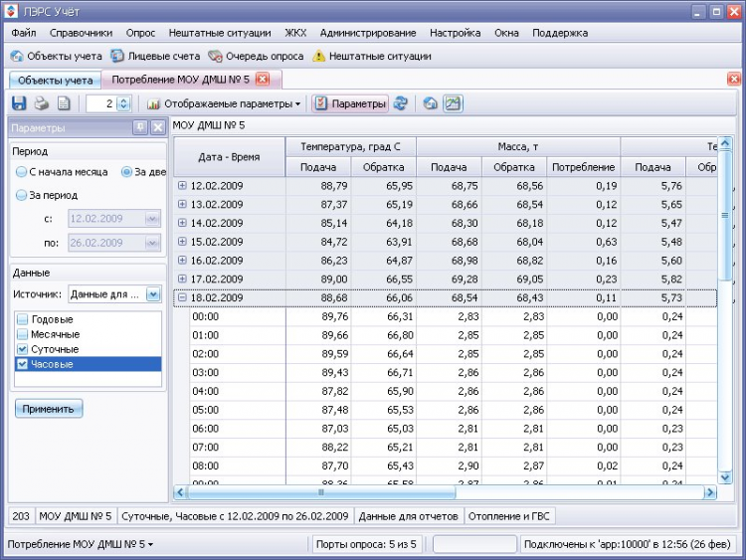This screenshot has width=746, height=560.
Task: Select the За период radio button
Action: click(x=22, y=195)
